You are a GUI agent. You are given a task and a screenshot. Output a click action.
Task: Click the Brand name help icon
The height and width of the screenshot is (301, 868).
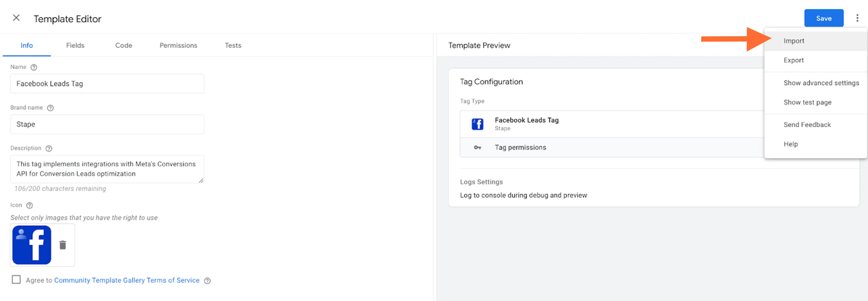(x=50, y=108)
